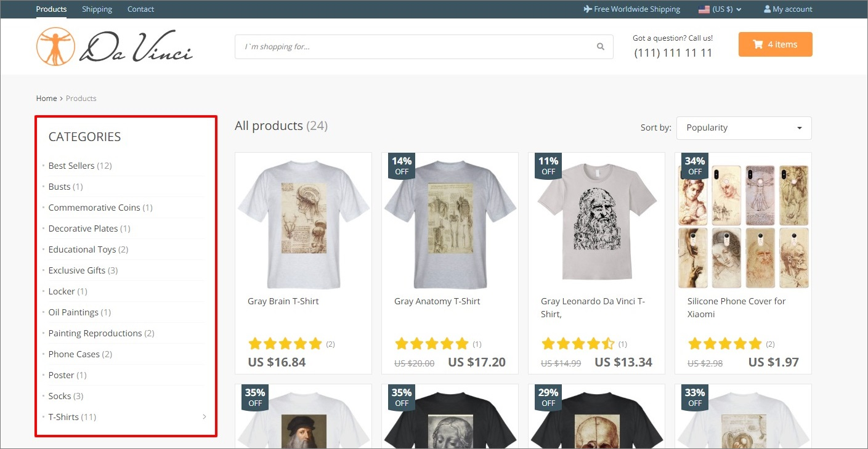Click the 14% OFF badge
This screenshot has height=449, width=868.
click(x=402, y=166)
